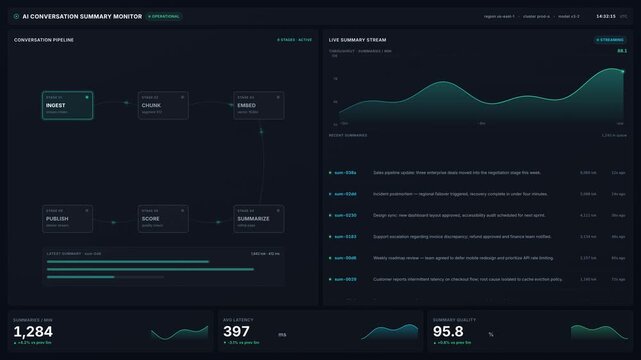Open summary ID sum-0230
Viewport: 641px width, 360px height.
(345, 215)
